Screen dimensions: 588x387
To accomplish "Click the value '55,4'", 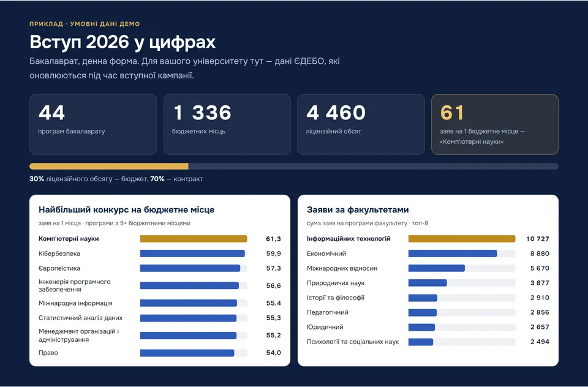I will point(273,303).
